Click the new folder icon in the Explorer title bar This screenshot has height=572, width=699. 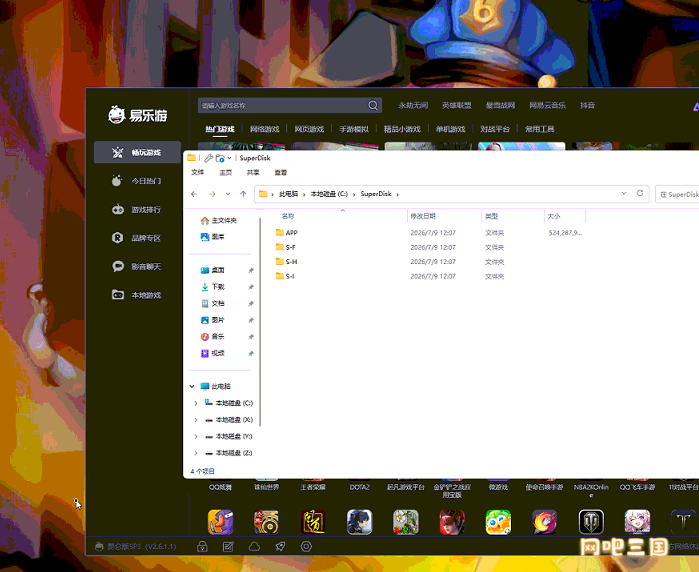[x=220, y=158]
